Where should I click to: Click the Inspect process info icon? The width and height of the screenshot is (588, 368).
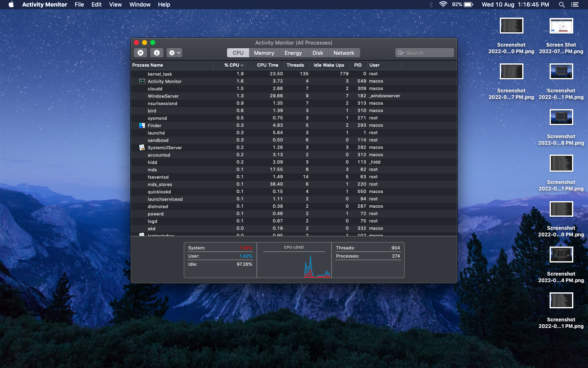click(x=157, y=53)
